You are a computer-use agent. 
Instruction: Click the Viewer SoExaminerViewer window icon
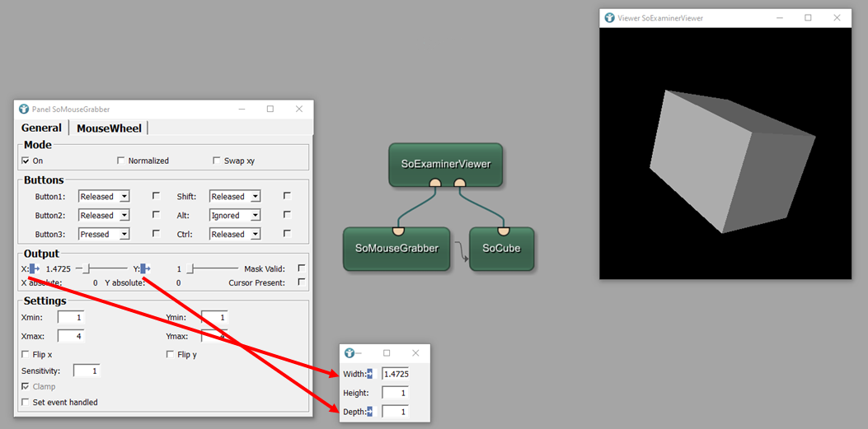click(610, 17)
